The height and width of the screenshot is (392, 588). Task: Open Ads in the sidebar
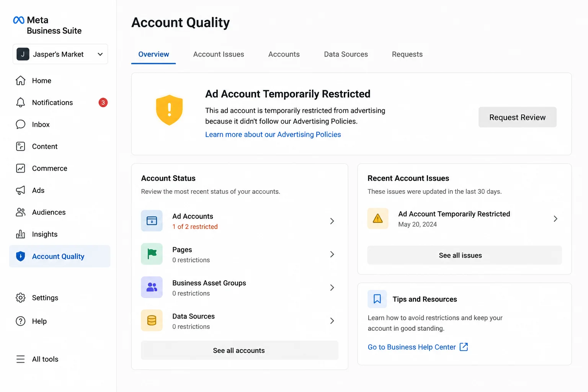click(60, 190)
